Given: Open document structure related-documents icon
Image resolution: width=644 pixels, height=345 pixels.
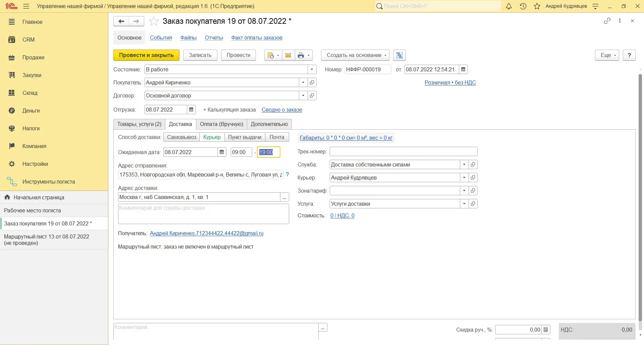Looking at the screenshot, I should click(399, 55).
